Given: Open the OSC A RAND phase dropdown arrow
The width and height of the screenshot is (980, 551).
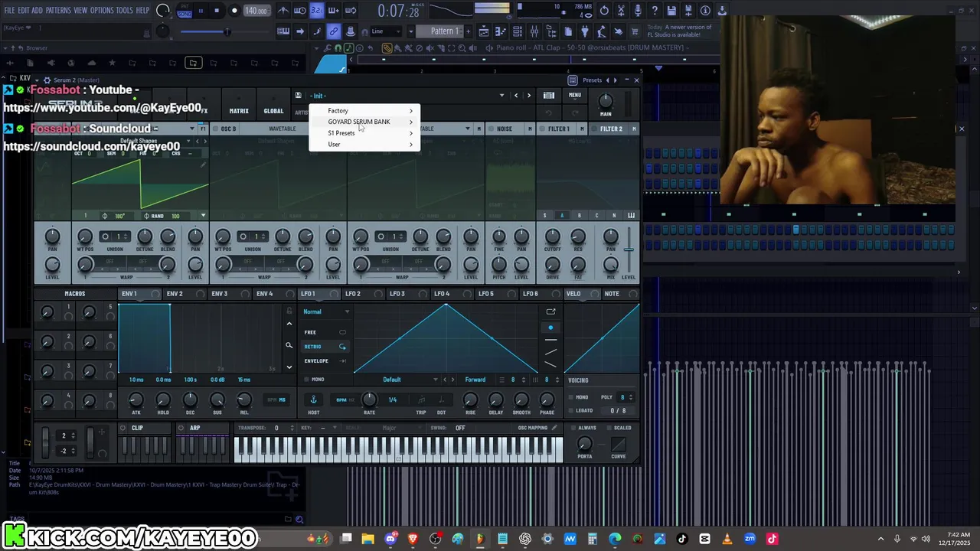Looking at the screenshot, I should coord(203,216).
